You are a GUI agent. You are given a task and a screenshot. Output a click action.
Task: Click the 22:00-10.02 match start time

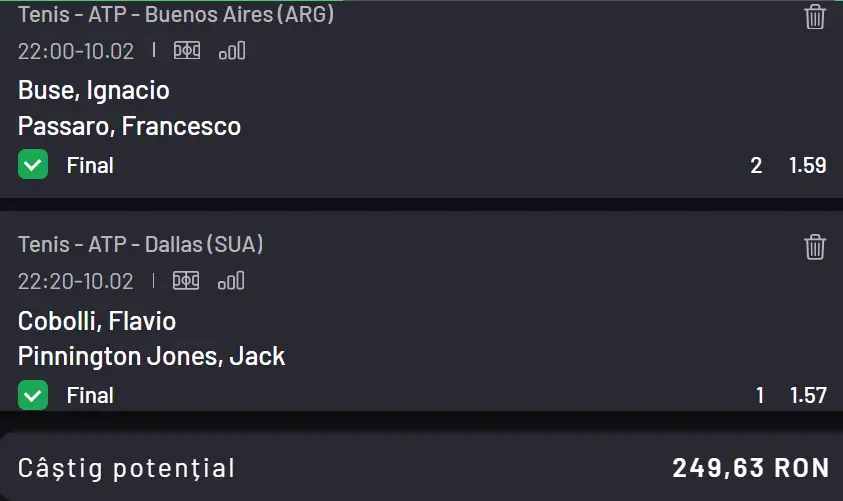pos(76,52)
